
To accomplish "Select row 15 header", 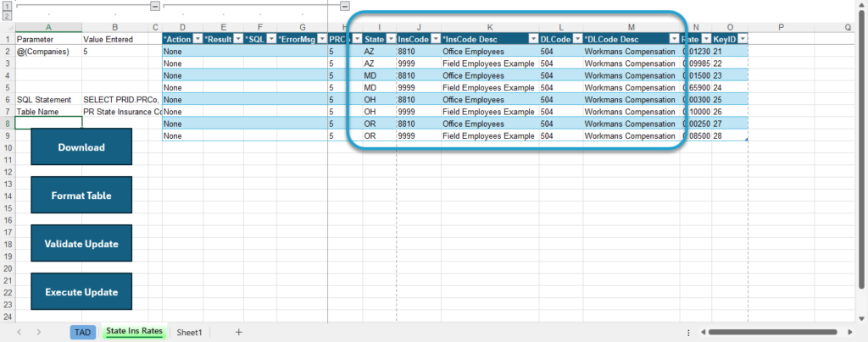I will (7, 207).
